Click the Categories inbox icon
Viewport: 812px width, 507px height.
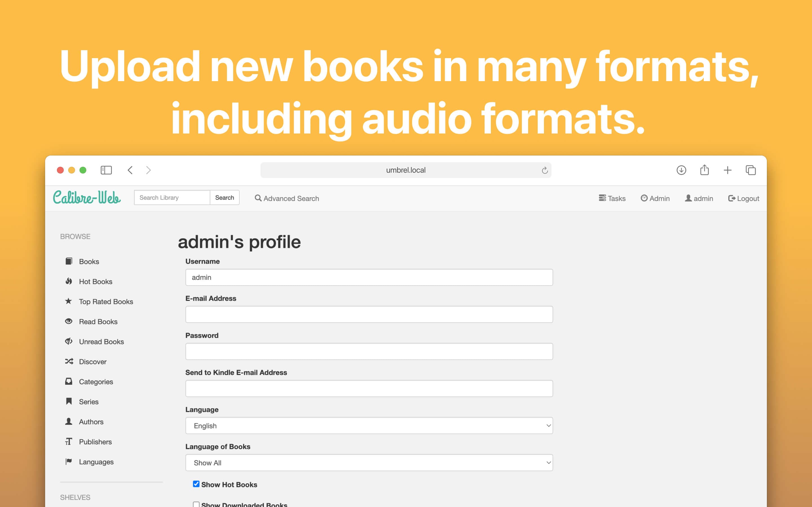[69, 381]
